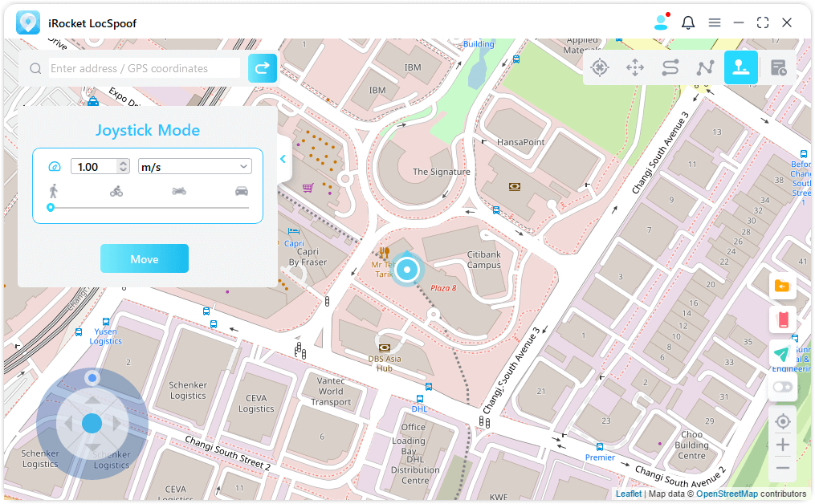
Task: Select the four-arrow Jump Teleport mode icon
Action: click(x=635, y=67)
